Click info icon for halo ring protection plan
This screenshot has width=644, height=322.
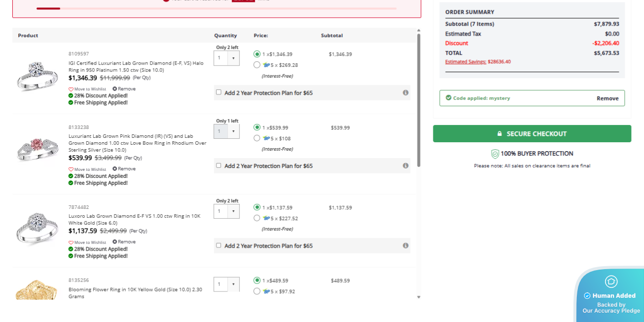pyautogui.click(x=405, y=93)
